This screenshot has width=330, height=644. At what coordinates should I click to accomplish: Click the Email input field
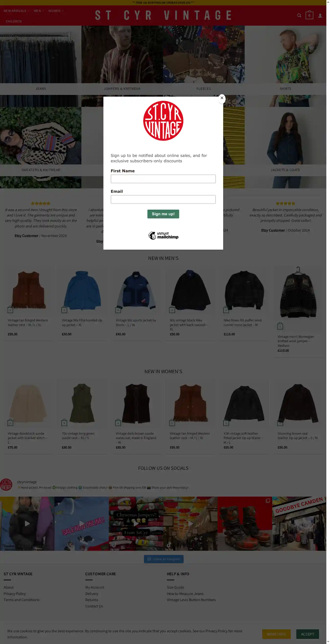pos(163,199)
